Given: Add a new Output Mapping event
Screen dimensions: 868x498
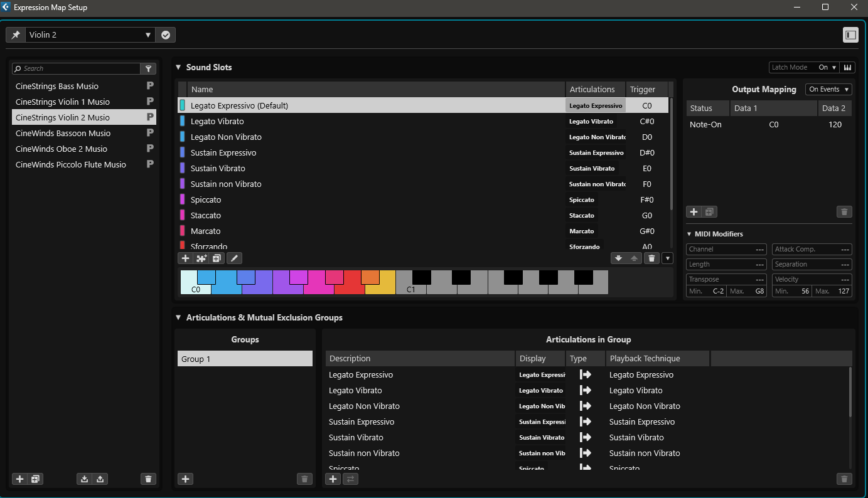Looking at the screenshot, I should tap(694, 212).
